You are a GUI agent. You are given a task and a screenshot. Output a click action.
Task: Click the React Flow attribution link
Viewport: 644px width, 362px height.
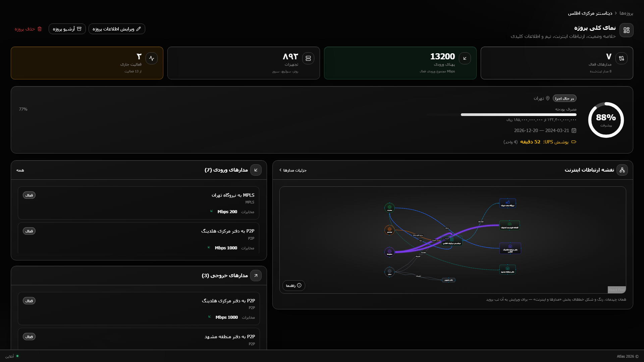coord(616,290)
